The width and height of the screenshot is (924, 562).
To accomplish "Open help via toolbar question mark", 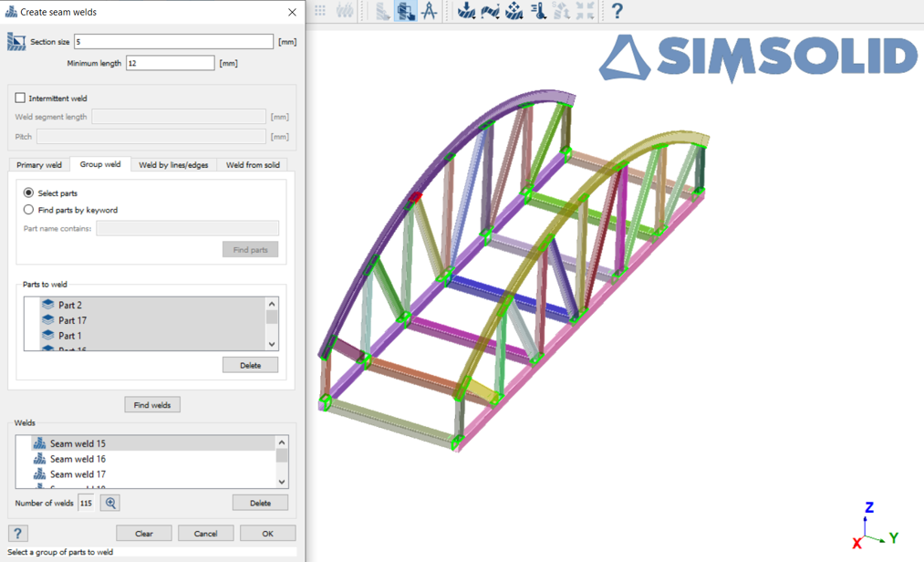I will coord(618,11).
